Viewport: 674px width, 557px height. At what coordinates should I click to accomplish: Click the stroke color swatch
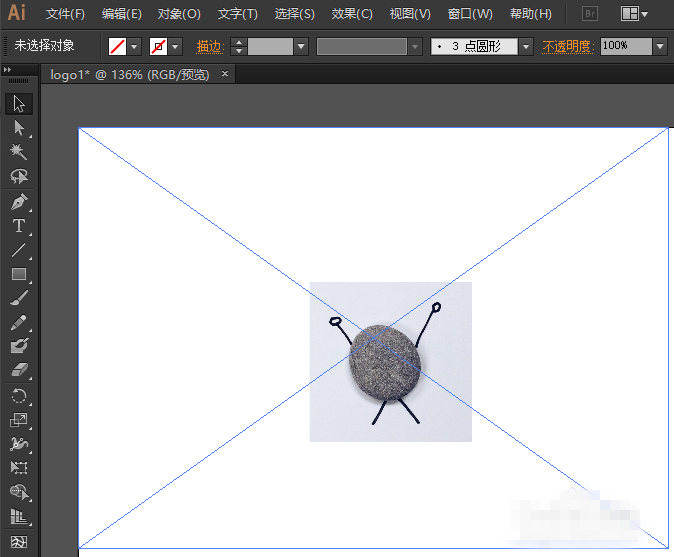point(158,46)
